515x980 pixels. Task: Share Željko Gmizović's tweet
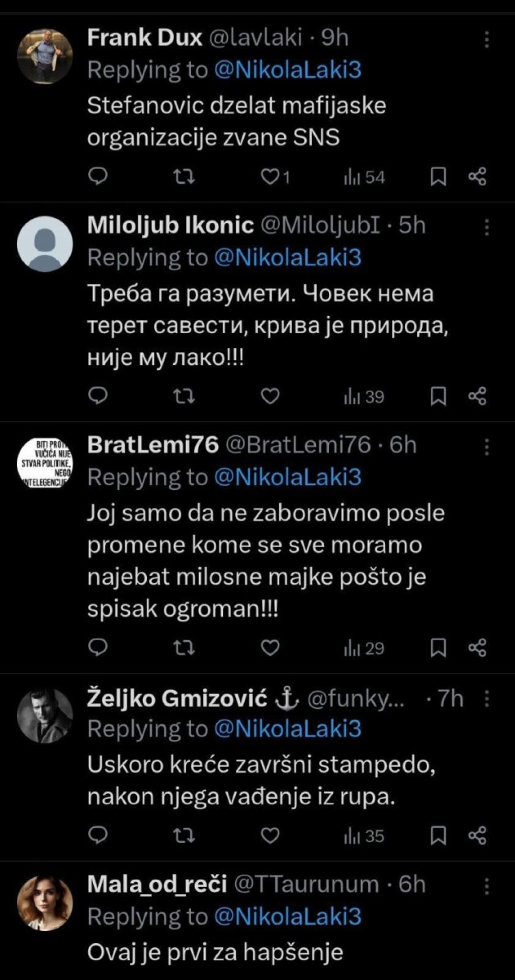pos(477,836)
